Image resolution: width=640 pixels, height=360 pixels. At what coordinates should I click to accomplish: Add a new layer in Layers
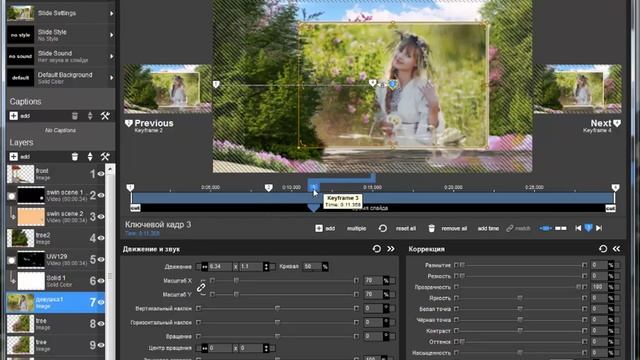(x=19, y=157)
